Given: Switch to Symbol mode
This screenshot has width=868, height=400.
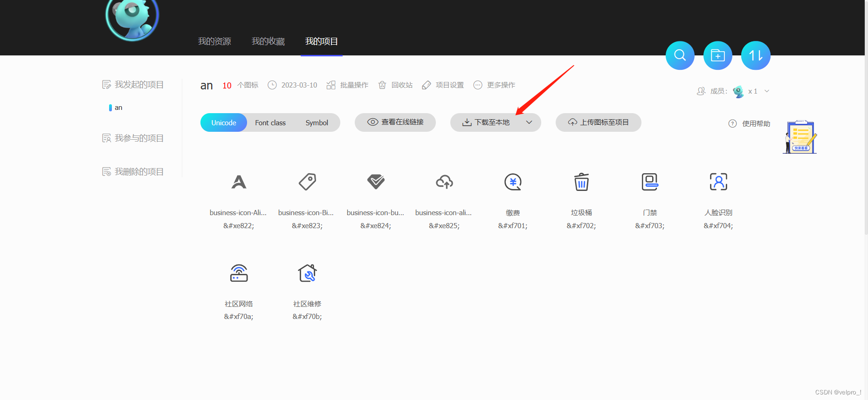Looking at the screenshot, I should tap(317, 122).
